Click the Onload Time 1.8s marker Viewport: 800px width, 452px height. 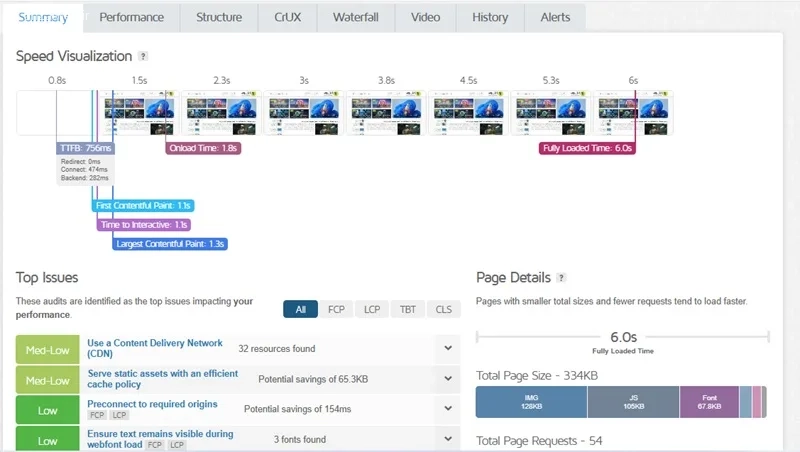click(203, 148)
